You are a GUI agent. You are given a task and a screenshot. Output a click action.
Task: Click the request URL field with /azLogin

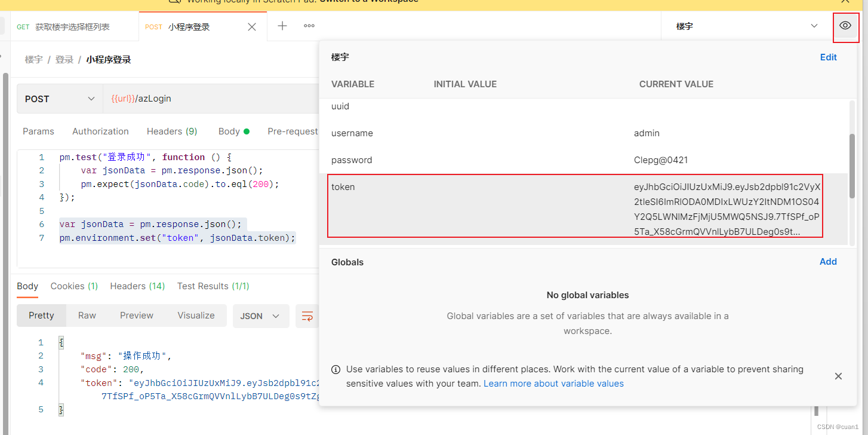click(x=210, y=99)
